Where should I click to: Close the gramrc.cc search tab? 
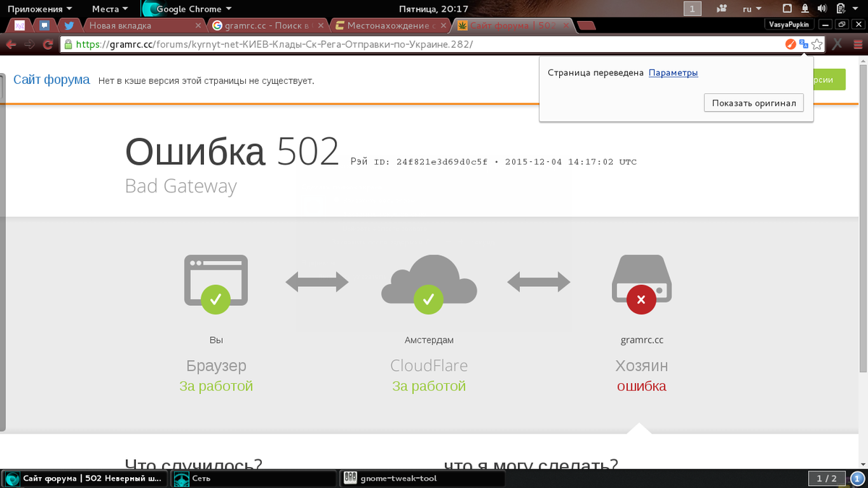322,25
